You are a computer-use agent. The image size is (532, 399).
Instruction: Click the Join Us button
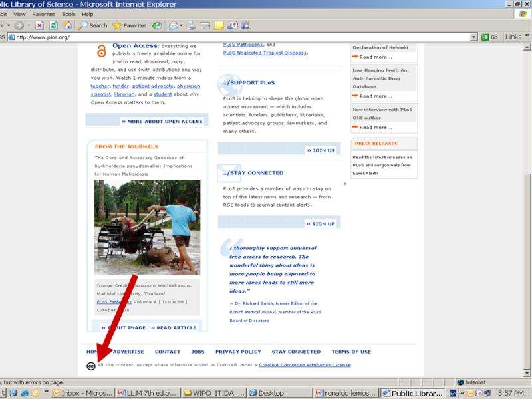point(321,150)
